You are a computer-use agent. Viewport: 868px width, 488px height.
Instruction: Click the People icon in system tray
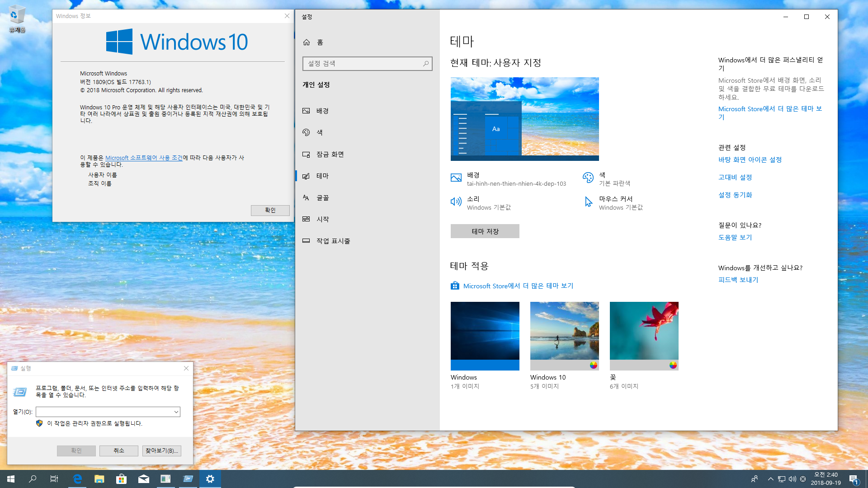coord(755,479)
